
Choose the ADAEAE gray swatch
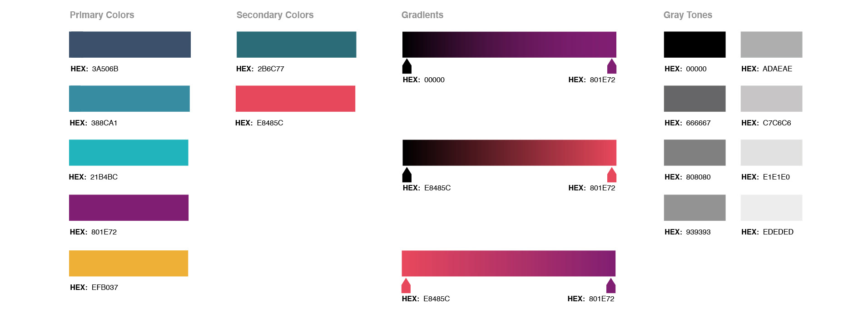pos(771,45)
